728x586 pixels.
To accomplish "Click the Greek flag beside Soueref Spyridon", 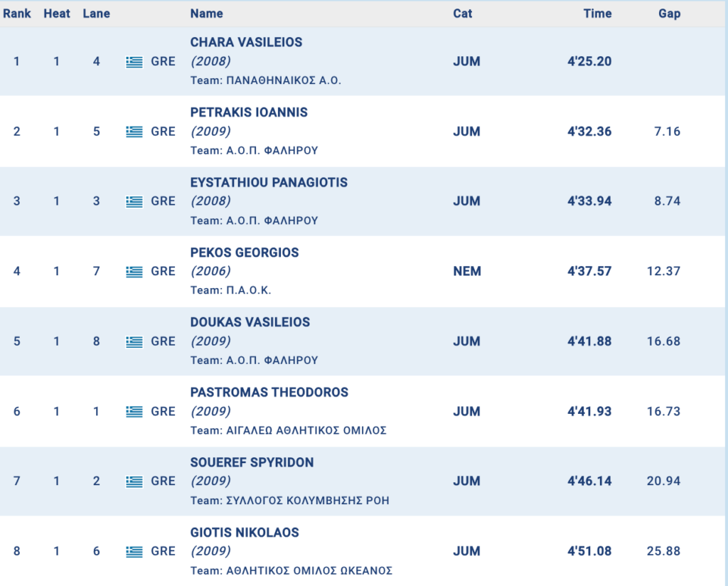I will click(134, 481).
